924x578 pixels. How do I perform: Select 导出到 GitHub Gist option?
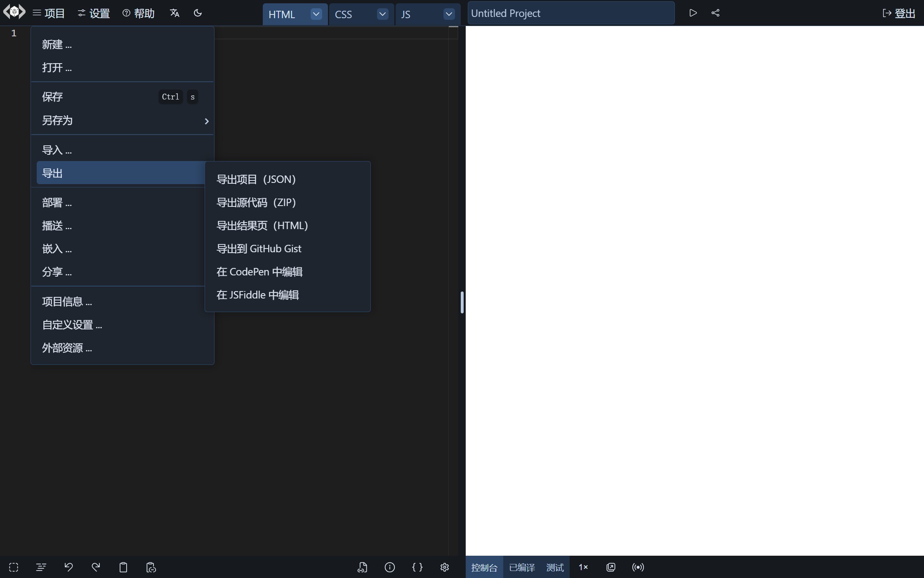tap(259, 249)
